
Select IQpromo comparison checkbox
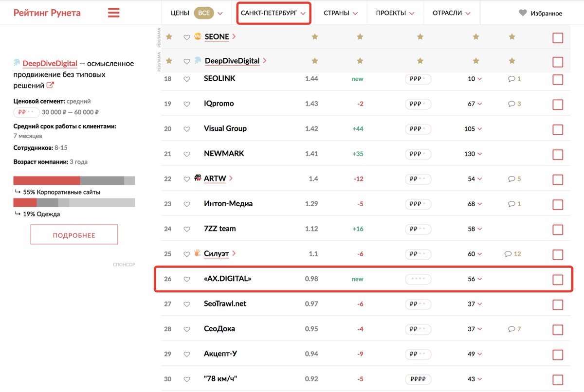tap(558, 105)
